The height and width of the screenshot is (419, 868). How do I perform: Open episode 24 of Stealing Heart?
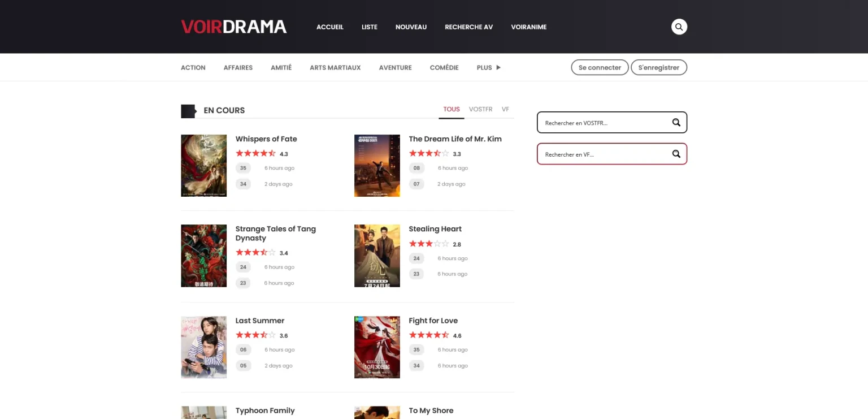(x=416, y=258)
